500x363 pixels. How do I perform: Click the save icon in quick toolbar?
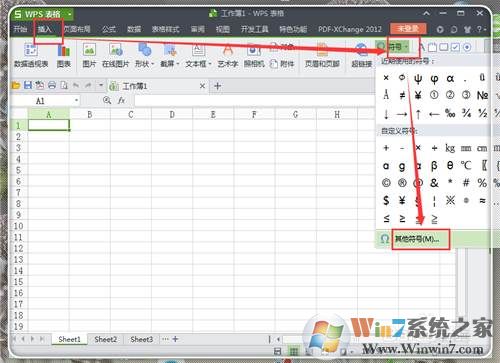point(28,85)
